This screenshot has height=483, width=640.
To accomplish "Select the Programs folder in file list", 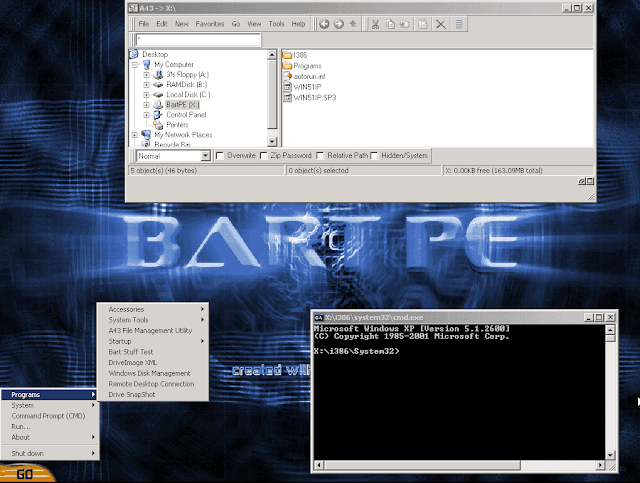I will pos(302,66).
